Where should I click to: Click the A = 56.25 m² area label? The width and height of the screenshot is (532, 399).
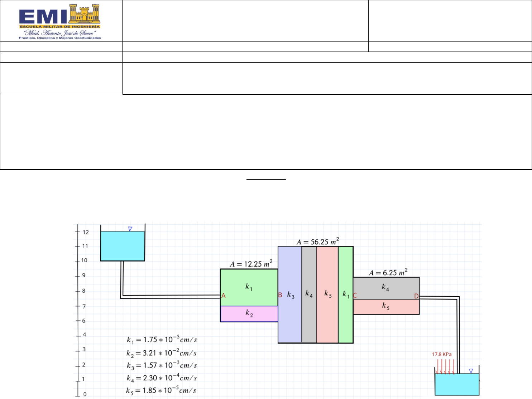pyautogui.click(x=317, y=242)
